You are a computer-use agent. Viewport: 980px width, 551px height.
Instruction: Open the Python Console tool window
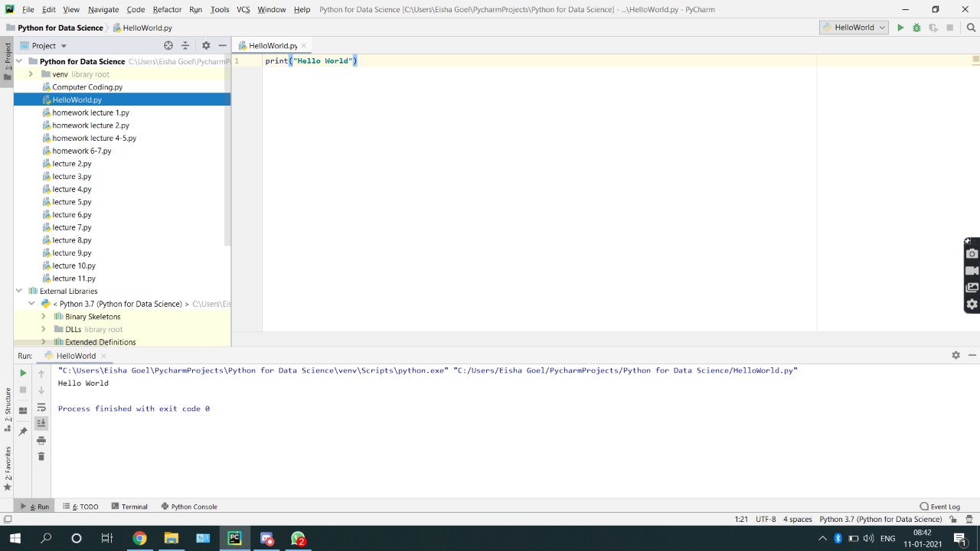tap(189, 507)
